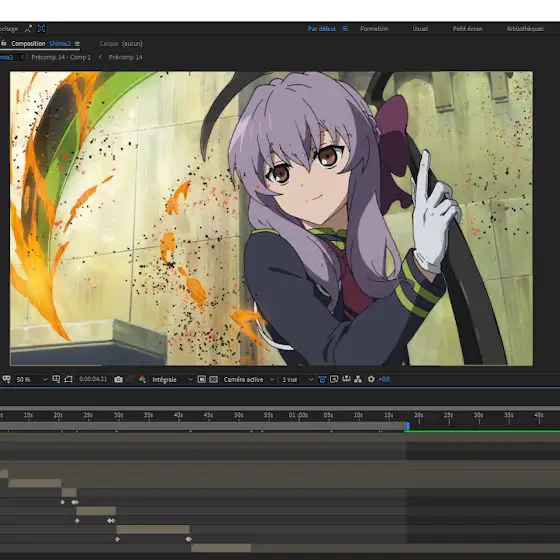Switch to the Formation workspace
The height and width of the screenshot is (560, 560).
click(x=374, y=29)
